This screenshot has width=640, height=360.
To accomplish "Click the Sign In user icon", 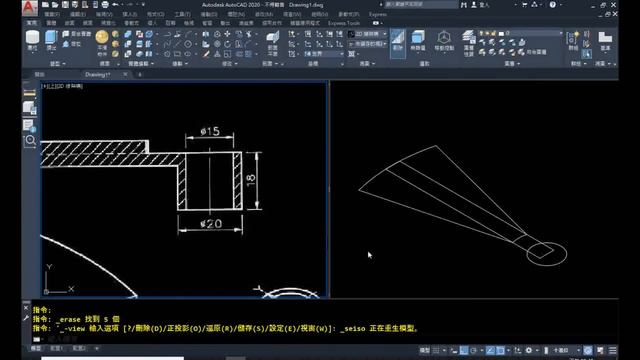I will point(474,5).
